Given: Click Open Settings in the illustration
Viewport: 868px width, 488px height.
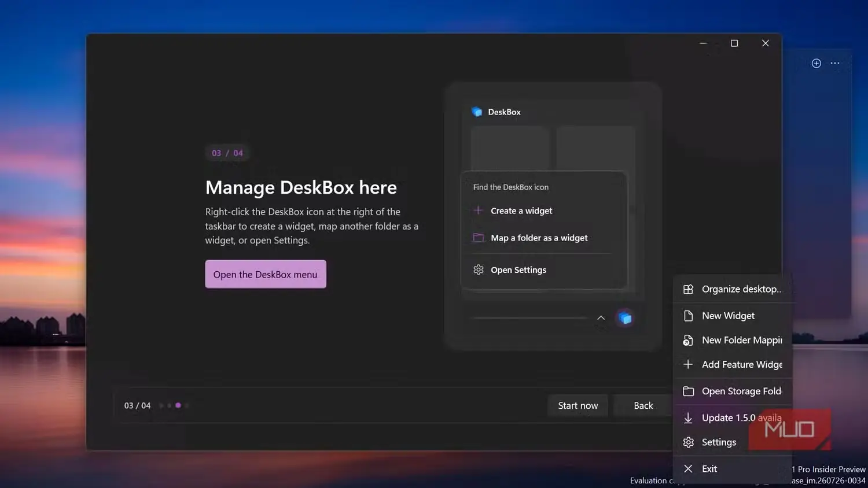Looking at the screenshot, I should [518, 269].
